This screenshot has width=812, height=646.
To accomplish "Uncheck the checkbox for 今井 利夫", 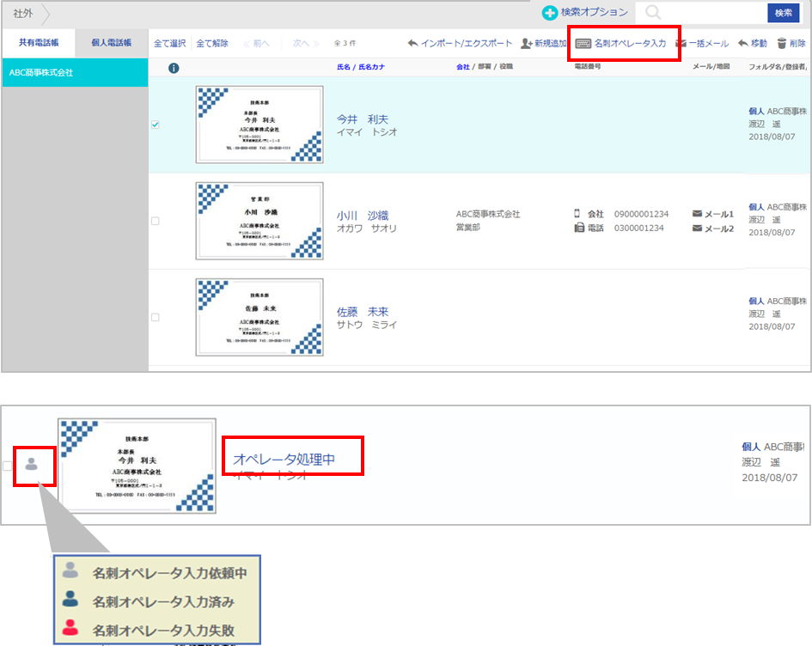I will [155, 125].
